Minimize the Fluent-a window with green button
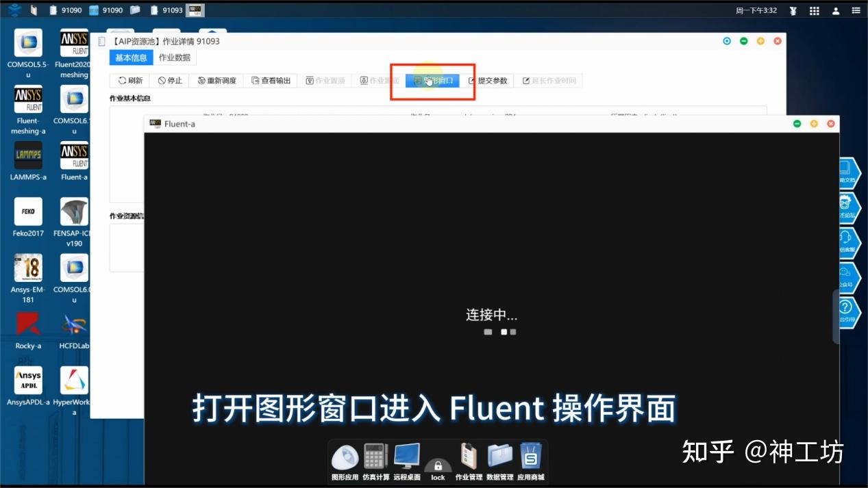 797,124
